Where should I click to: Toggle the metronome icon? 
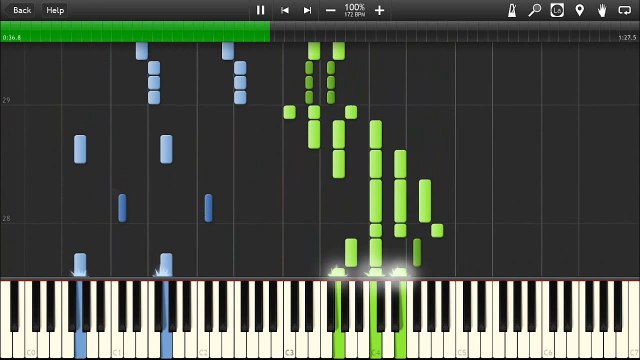tap(512, 10)
